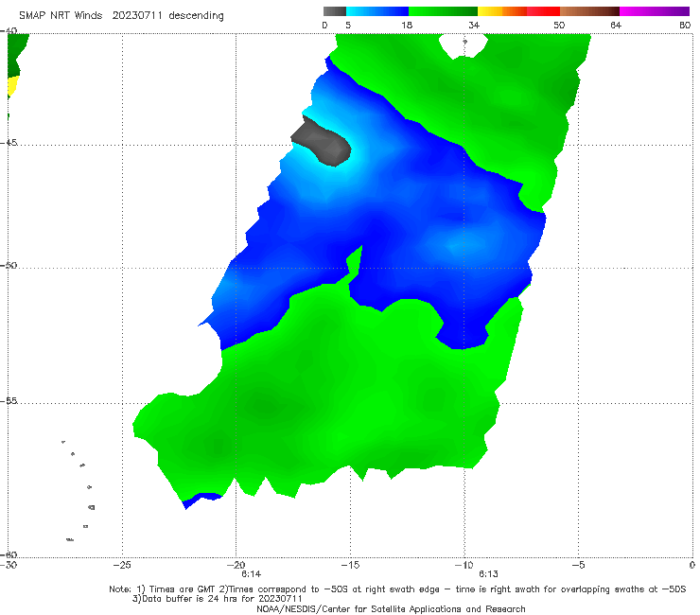Click the longitude axis label "-15"

tap(350, 565)
